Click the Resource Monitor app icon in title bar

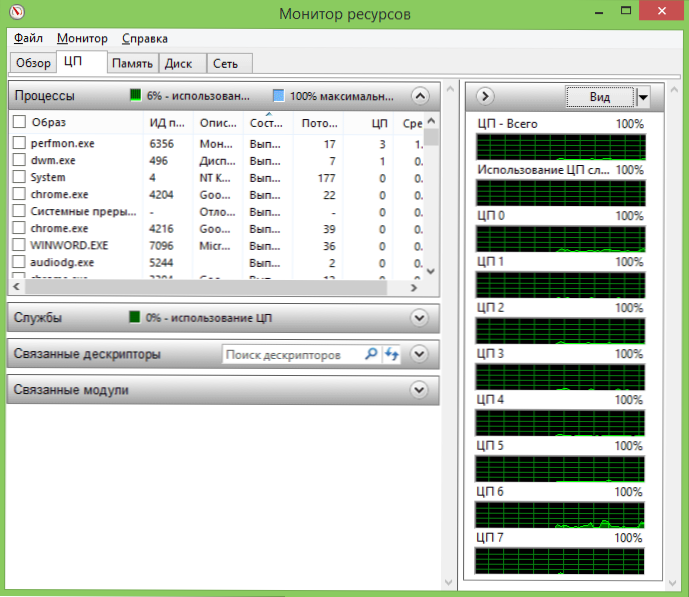point(17,12)
